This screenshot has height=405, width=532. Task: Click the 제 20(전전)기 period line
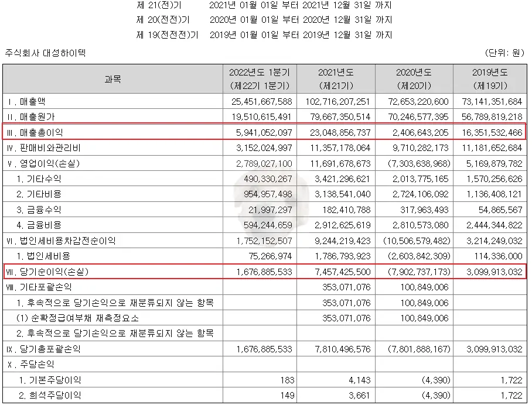(265, 20)
